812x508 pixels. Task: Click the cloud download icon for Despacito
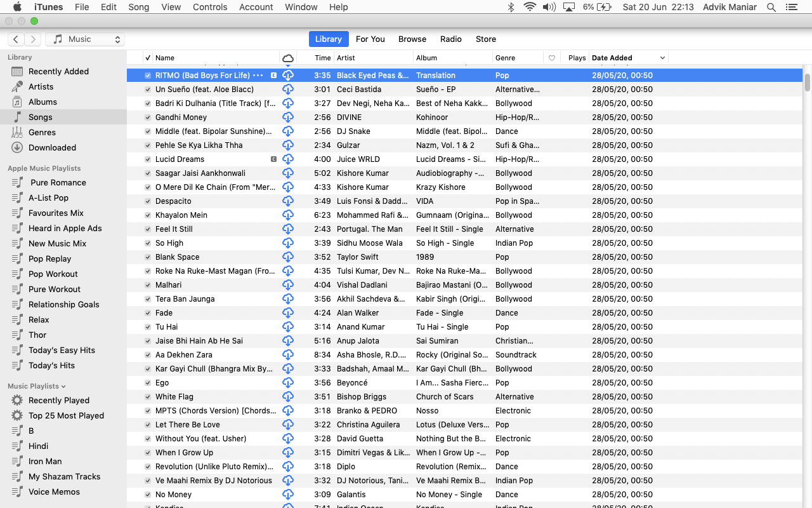pos(288,201)
